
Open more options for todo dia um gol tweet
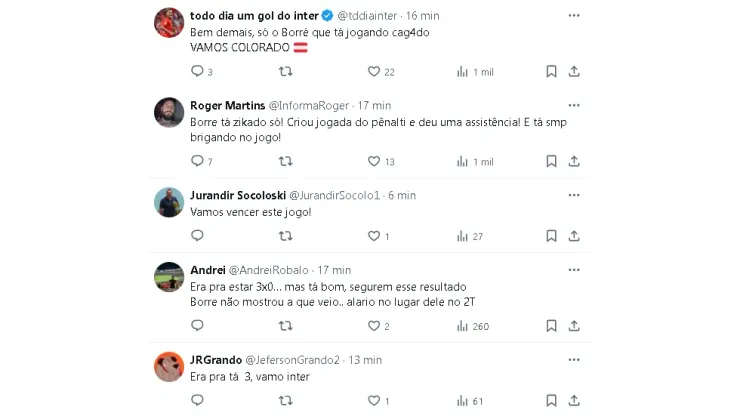click(x=573, y=16)
